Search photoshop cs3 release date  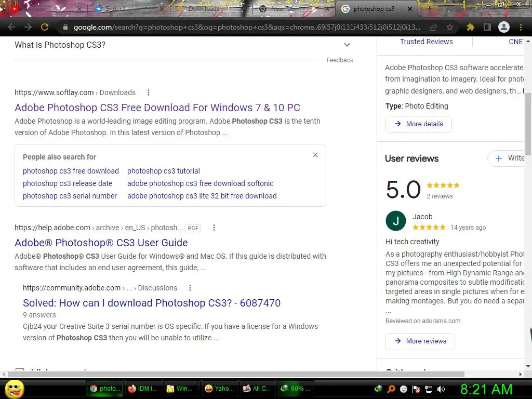[68, 183]
